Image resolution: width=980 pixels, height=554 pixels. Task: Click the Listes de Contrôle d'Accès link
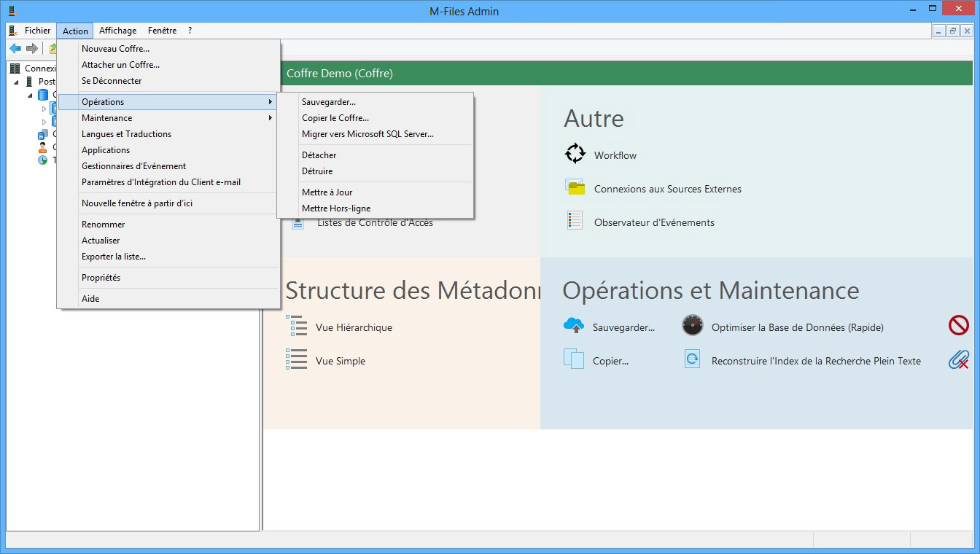[x=375, y=223]
